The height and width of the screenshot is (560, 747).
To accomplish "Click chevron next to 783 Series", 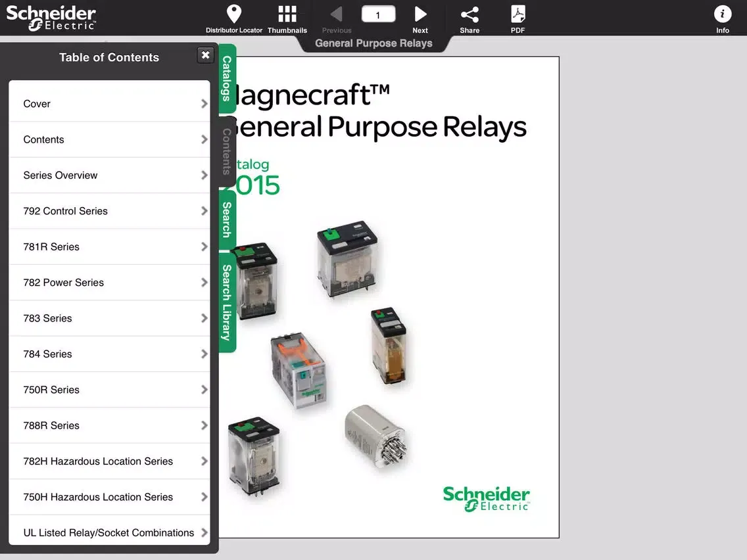I will click(205, 318).
